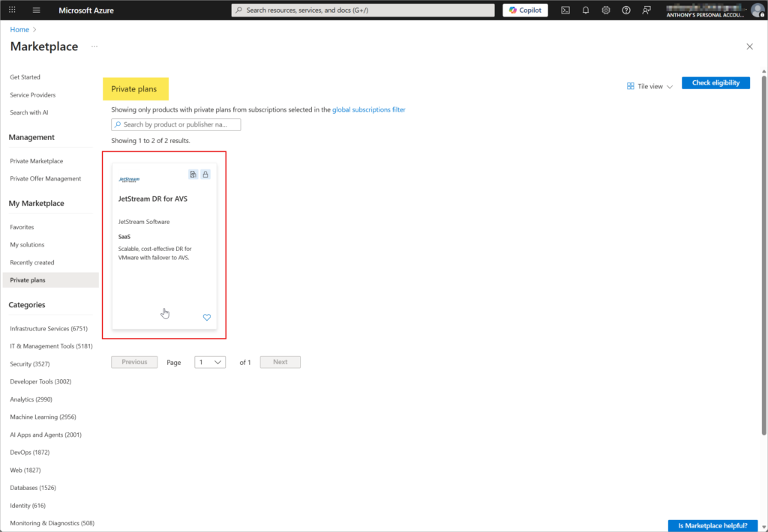Image resolution: width=768 pixels, height=532 pixels.
Task: Open the feedback icon in header
Action: coord(646,10)
